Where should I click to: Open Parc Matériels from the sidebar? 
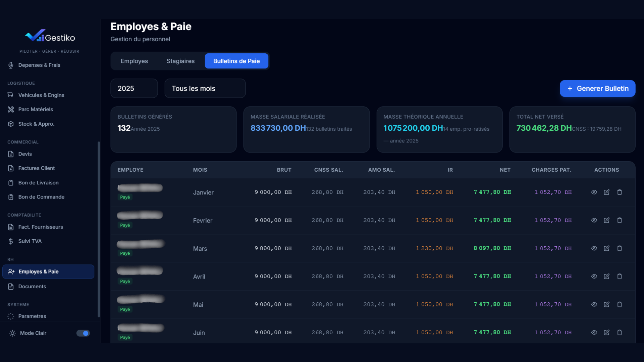tap(11, 109)
